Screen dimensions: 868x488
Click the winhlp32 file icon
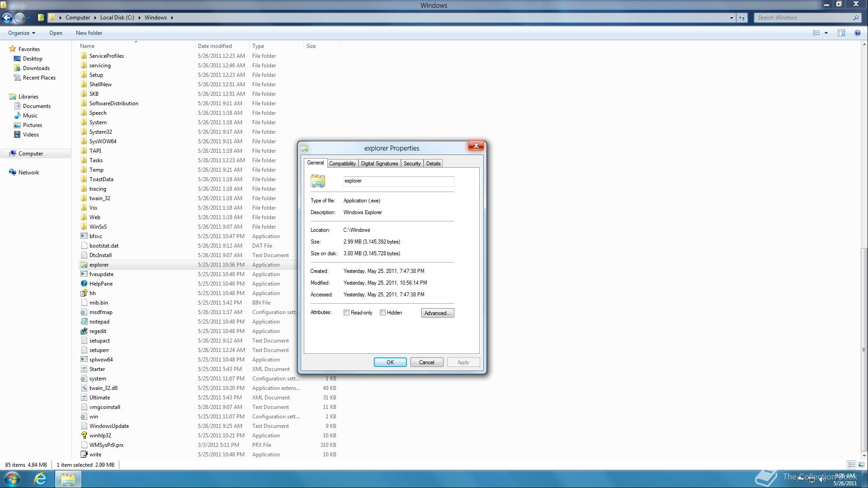tap(84, 436)
